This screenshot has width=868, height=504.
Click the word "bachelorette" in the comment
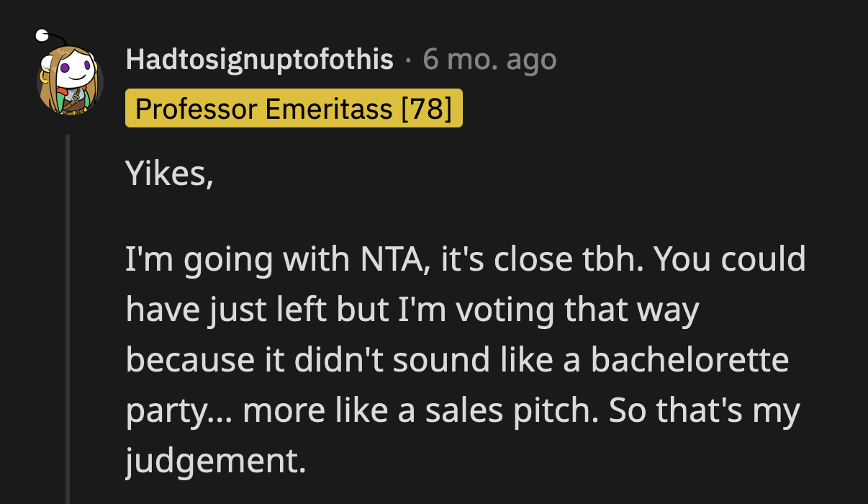click(x=690, y=360)
